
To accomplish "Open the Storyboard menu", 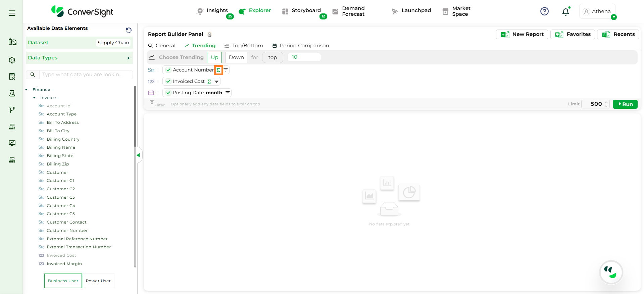I will [x=301, y=11].
